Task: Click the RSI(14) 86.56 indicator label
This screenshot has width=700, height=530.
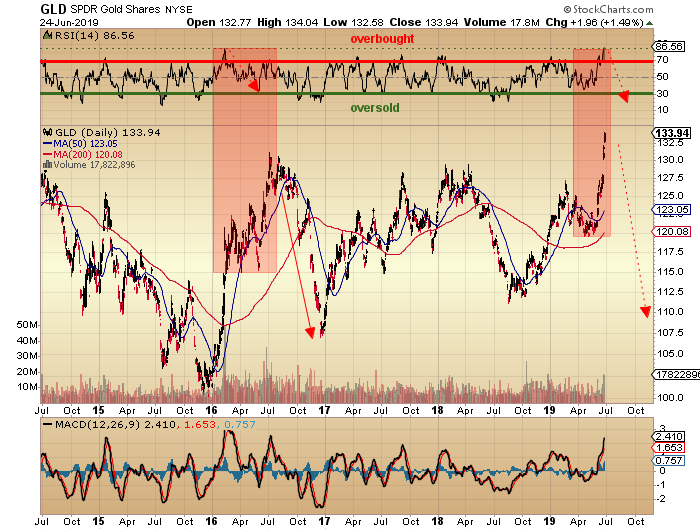Action: pos(94,36)
